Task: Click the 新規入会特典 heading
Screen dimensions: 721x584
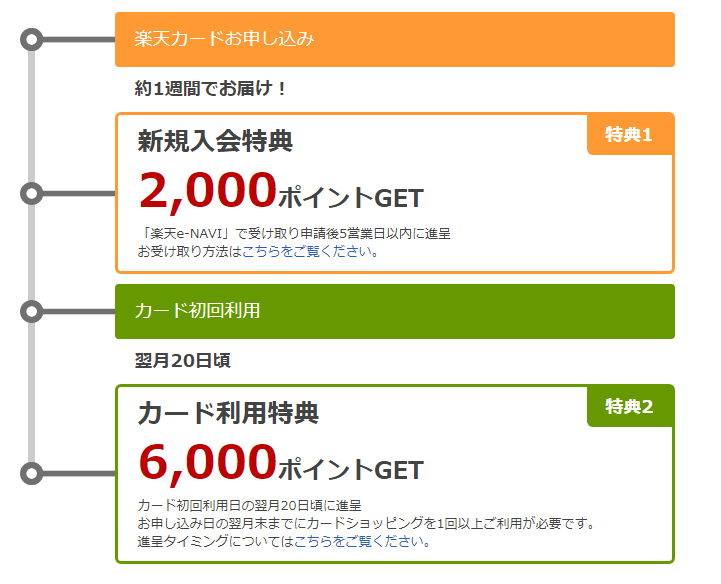Action: coord(215,141)
